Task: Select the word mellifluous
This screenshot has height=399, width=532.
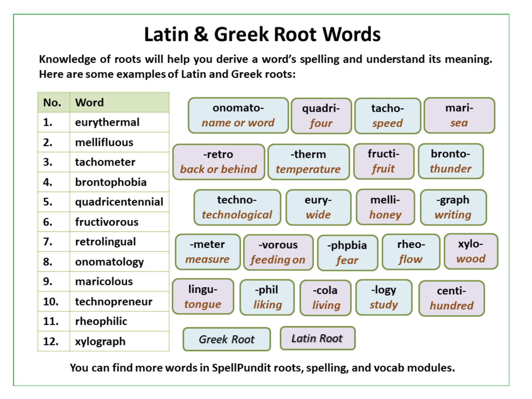Action: [x=104, y=142]
